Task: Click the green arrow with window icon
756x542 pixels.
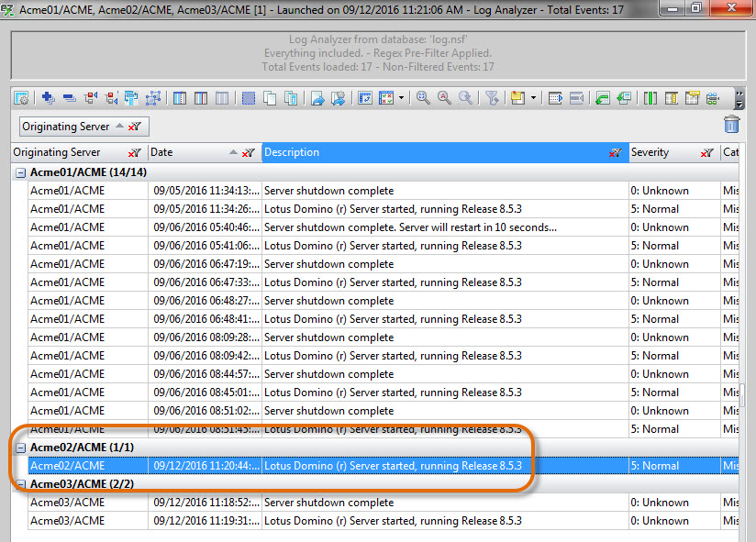Action: [x=624, y=98]
